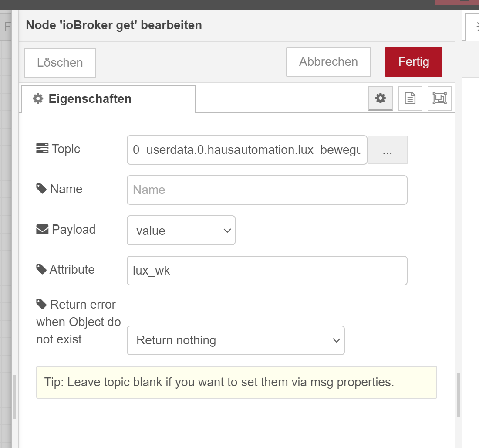Open node description document icon
Screen dimensions: 479x448
click(x=410, y=98)
